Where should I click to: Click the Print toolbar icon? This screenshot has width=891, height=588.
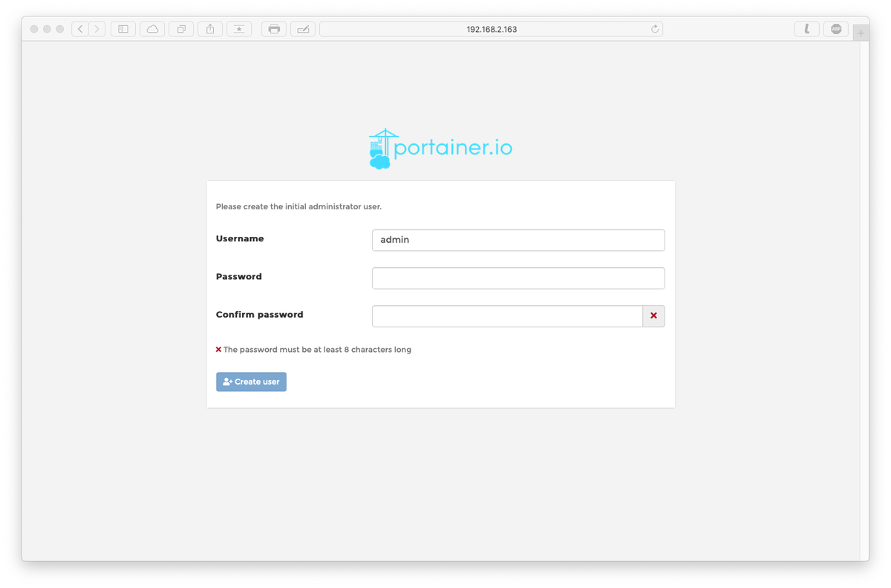[x=274, y=29]
